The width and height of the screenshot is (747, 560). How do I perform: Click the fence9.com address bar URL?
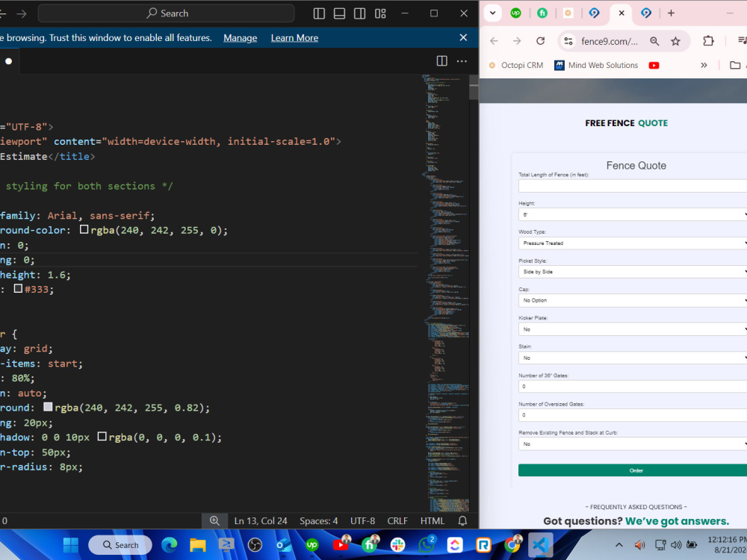coord(610,41)
